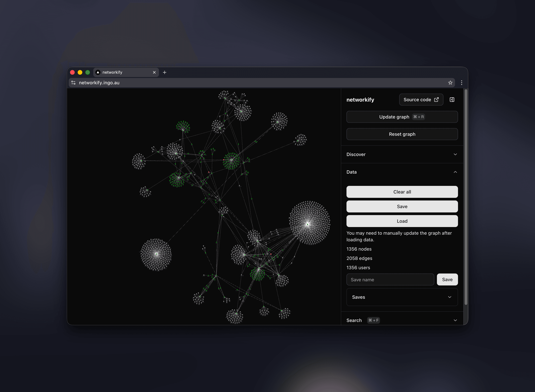Collapse the sidebar panel icon
Screen dimensions: 535x392
(x=452, y=100)
